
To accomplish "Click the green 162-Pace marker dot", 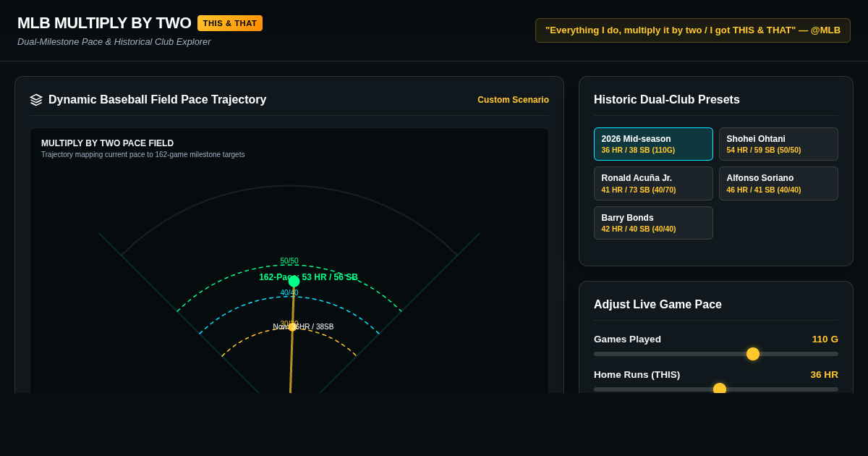I will point(294,282).
